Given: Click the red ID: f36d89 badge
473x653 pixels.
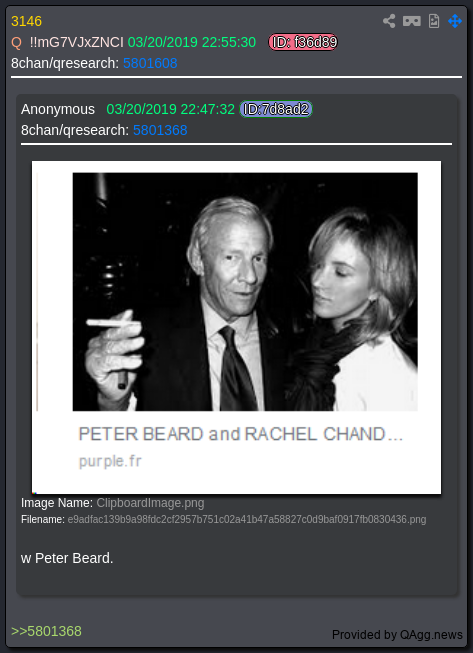Looking at the screenshot, I should (x=303, y=42).
